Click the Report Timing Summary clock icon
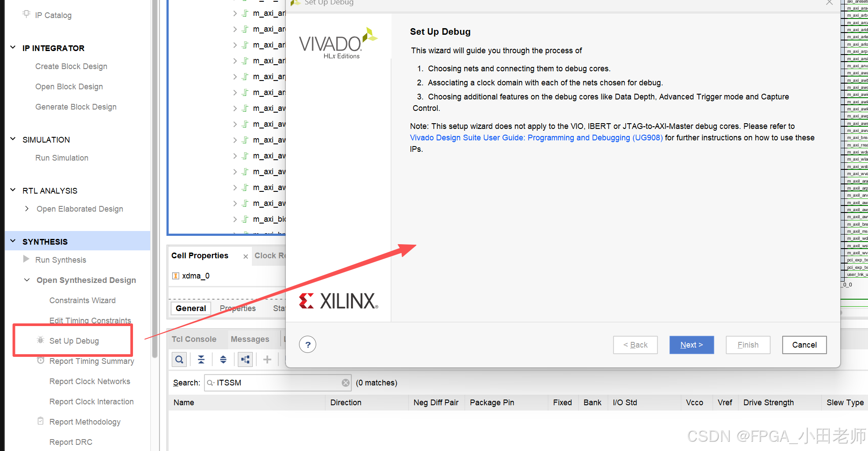 pos(41,360)
